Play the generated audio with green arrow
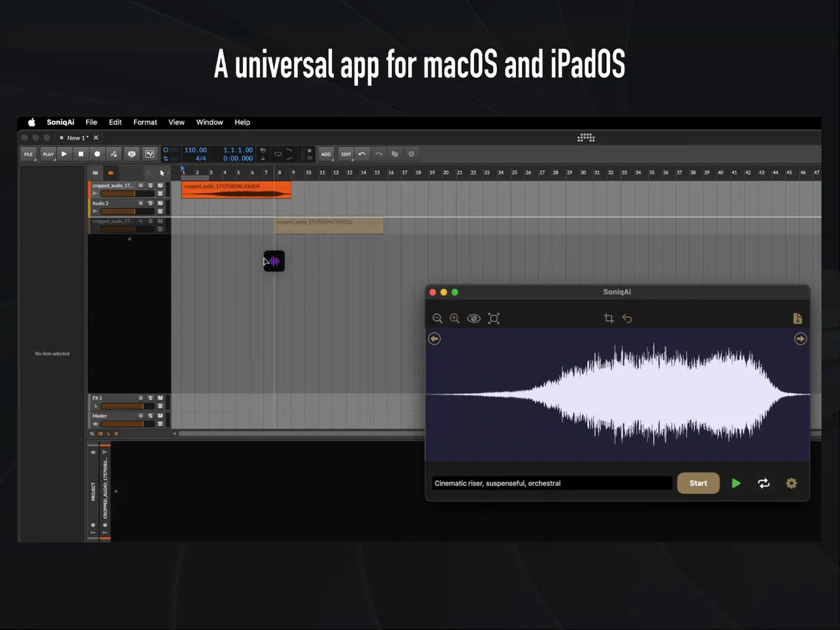 pos(736,483)
